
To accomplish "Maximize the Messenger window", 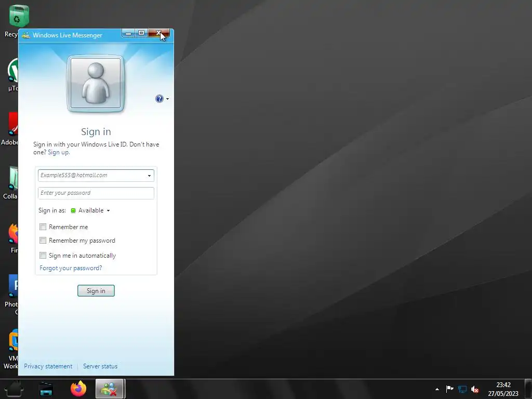I will click(x=141, y=33).
